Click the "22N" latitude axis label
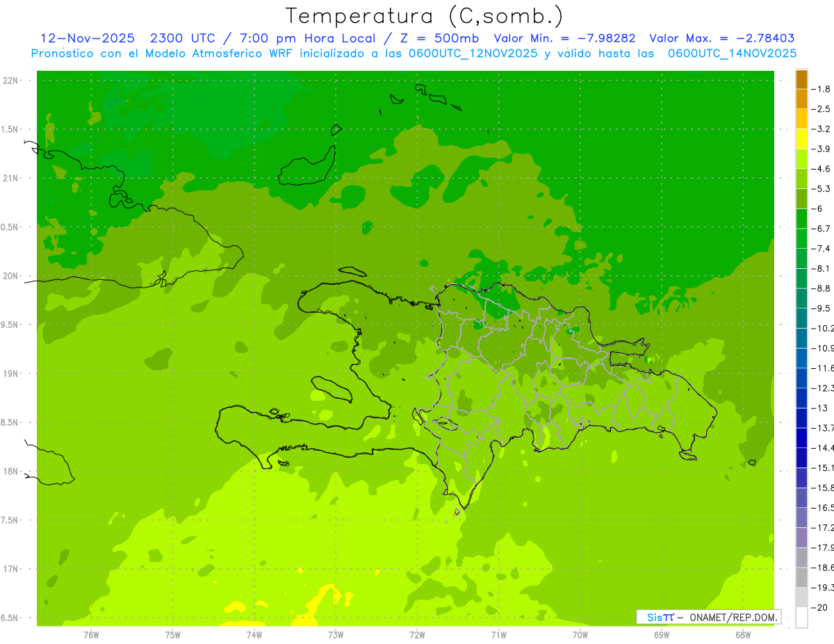The width and height of the screenshot is (834, 644). coord(11,81)
